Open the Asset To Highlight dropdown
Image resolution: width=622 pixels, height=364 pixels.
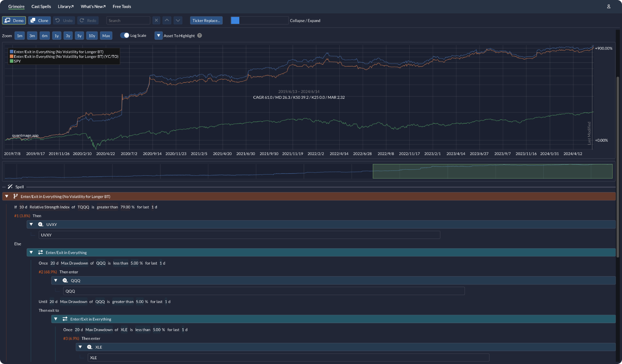click(158, 36)
